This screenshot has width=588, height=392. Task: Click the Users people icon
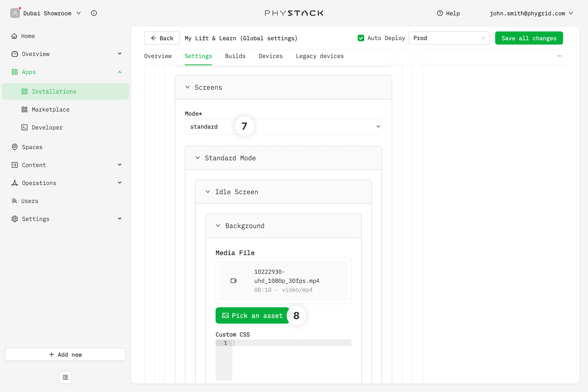[x=14, y=201]
